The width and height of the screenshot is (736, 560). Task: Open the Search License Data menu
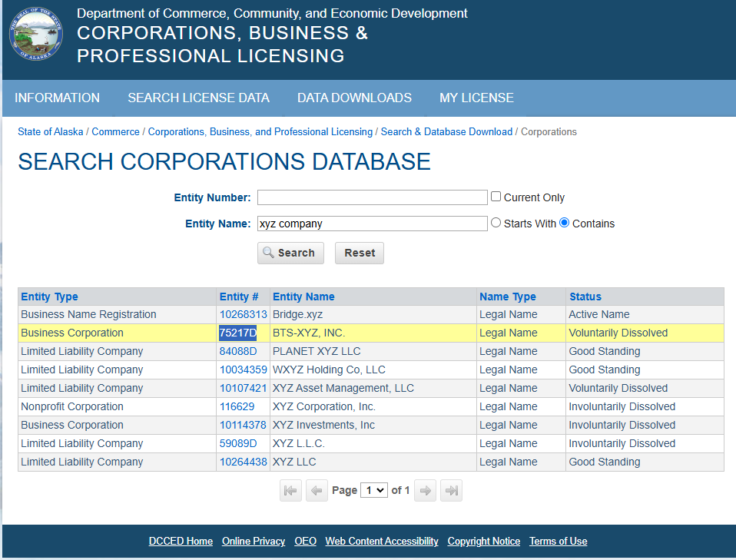(x=198, y=98)
